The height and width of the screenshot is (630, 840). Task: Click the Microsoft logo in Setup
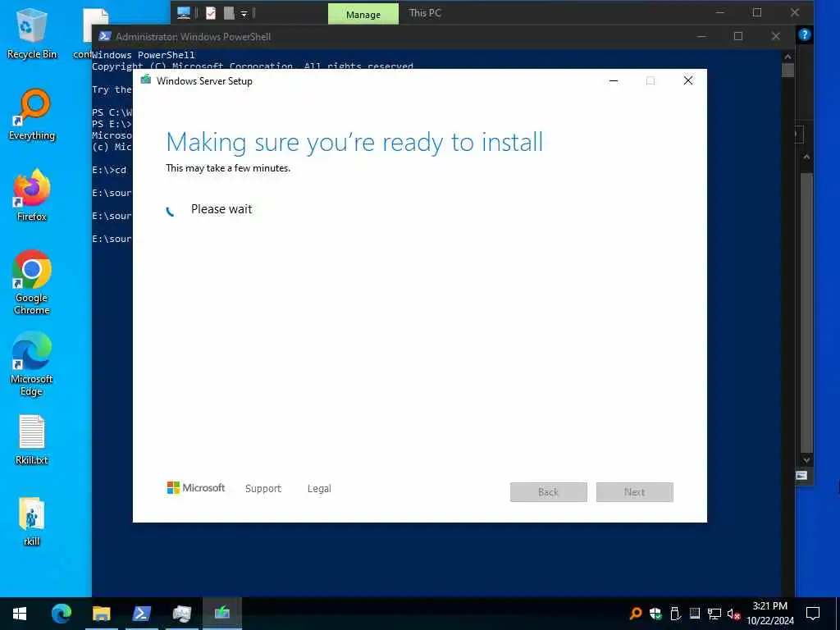(x=196, y=488)
